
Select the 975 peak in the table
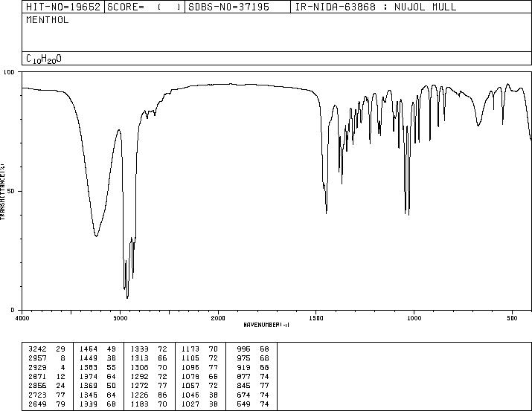243,357
